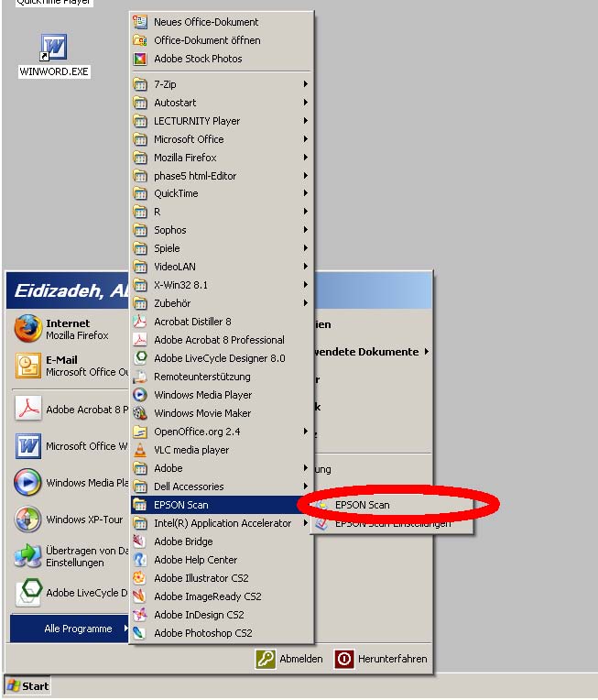598x700 pixels.
Task: Expand the Zubehör submenu arrow
Action: (305, 303)
